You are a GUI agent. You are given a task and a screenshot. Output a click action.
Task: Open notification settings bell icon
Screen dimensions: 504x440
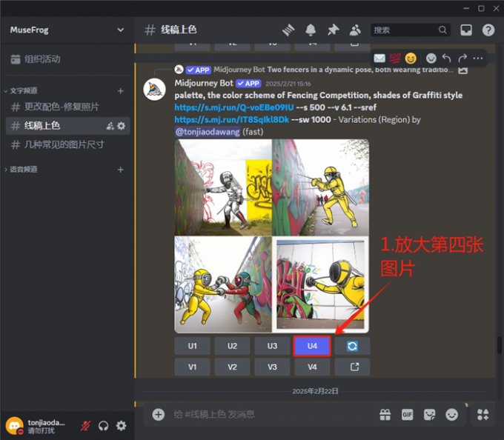click(311, 30)
